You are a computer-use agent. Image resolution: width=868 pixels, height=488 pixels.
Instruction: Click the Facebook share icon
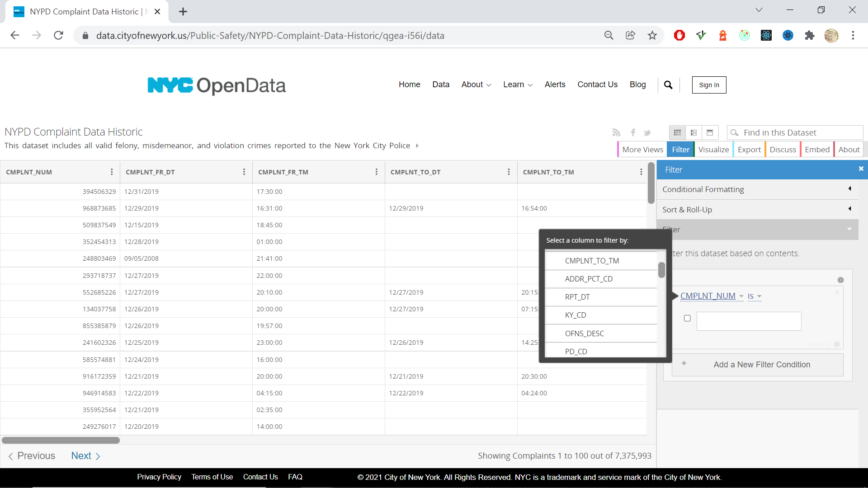point(633,132)
